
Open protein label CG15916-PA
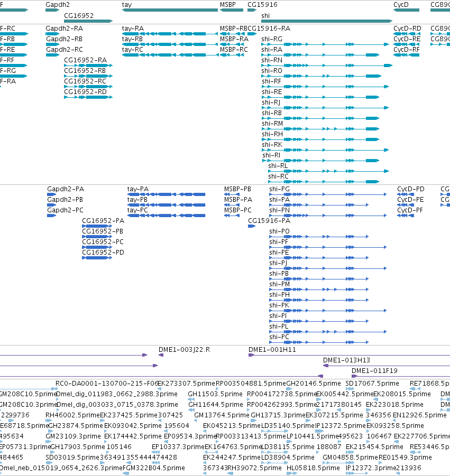[x=269, y=221]
